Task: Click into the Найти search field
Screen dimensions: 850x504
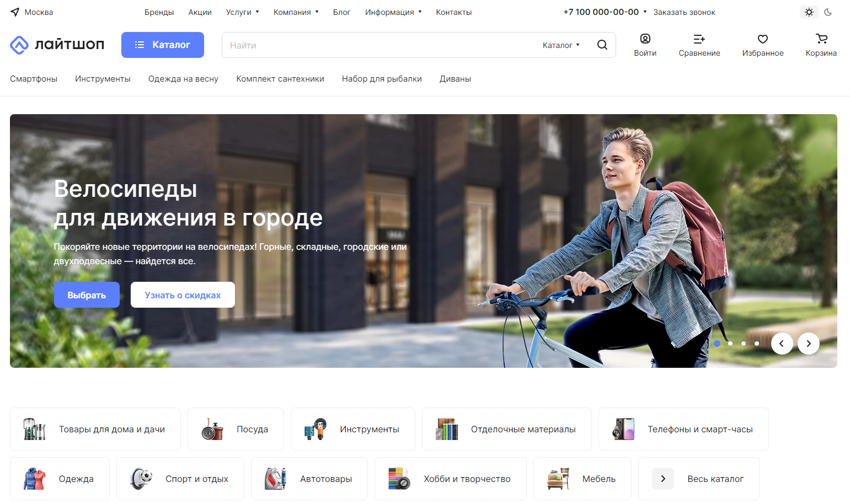Action: (381, 45)
